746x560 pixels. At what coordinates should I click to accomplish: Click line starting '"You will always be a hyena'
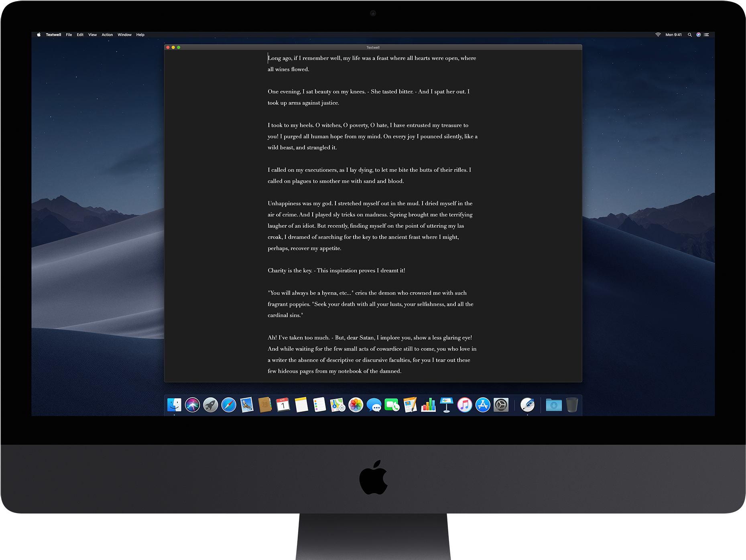(367, 293)
